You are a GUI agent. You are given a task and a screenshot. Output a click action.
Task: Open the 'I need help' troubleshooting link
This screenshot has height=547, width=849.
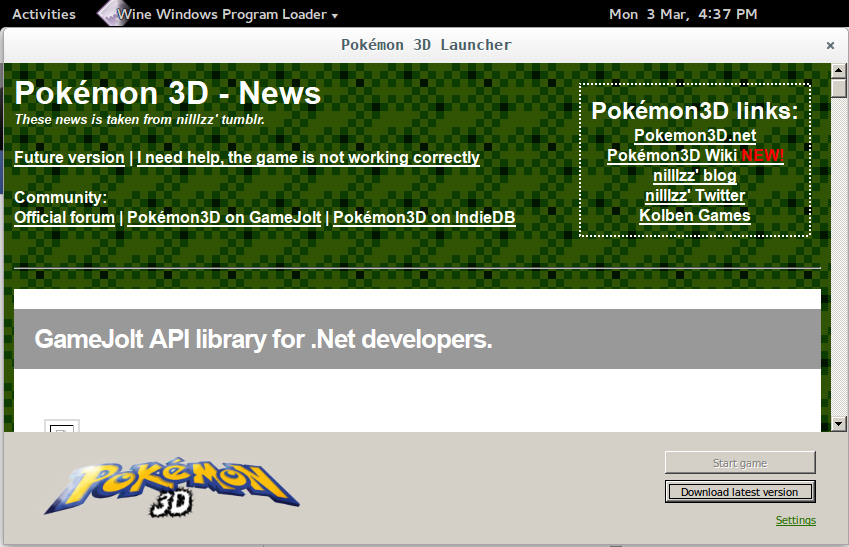pyautogui.click(x=308, y=158)
